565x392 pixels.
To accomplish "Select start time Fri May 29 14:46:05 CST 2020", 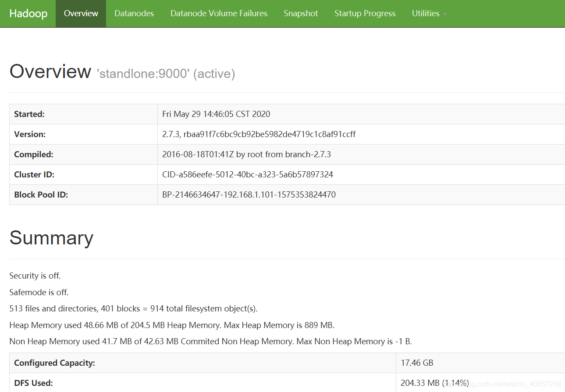I will 216,114.
